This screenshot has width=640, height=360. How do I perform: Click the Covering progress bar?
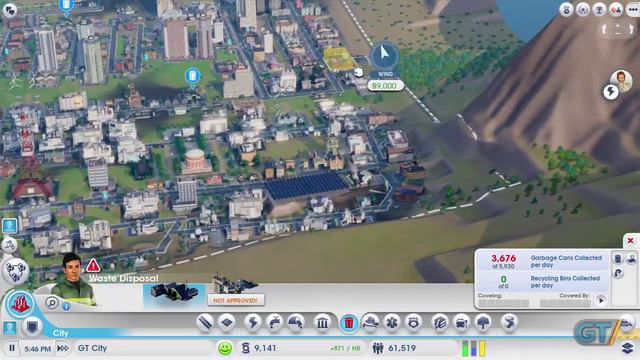pyautogui.click(x=504, y=303)
